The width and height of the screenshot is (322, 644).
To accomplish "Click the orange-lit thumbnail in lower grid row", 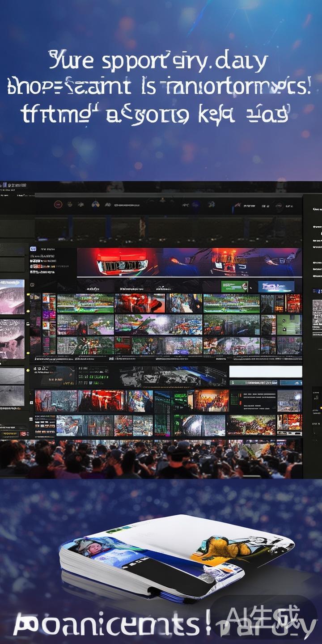I will pyautogui.click(x=211, y=400).
